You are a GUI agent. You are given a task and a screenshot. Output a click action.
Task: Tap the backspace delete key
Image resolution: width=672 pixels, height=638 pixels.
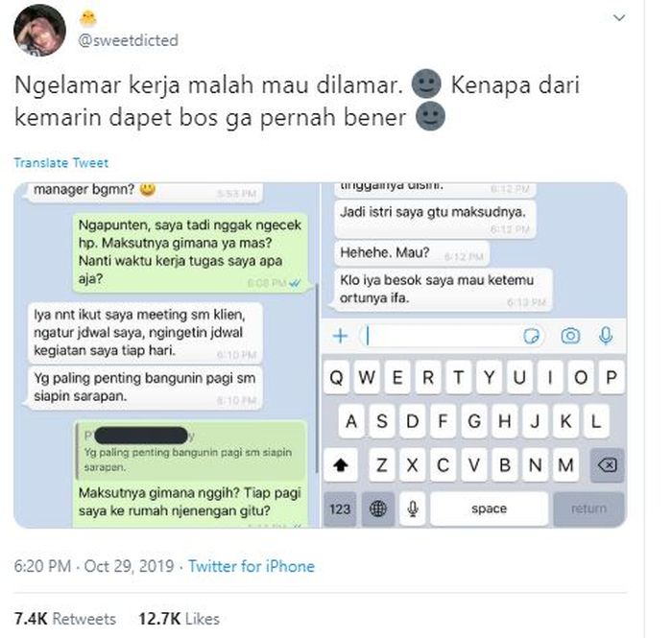pos(608,464)
